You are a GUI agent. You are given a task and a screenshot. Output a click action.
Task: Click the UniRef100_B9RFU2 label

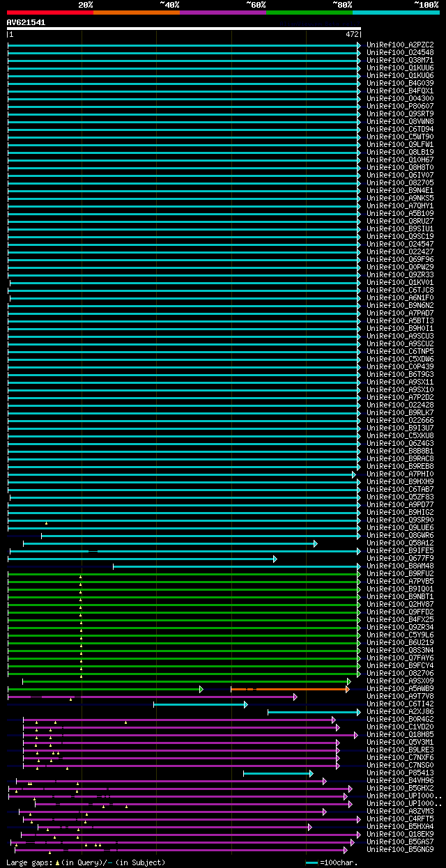(400, 574)
